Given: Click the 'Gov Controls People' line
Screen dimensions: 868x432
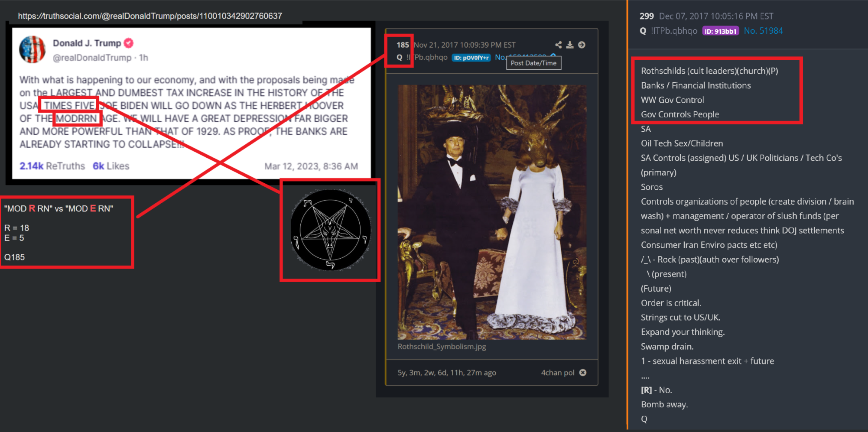Looking at the screenshot, I should click(680, 114).
